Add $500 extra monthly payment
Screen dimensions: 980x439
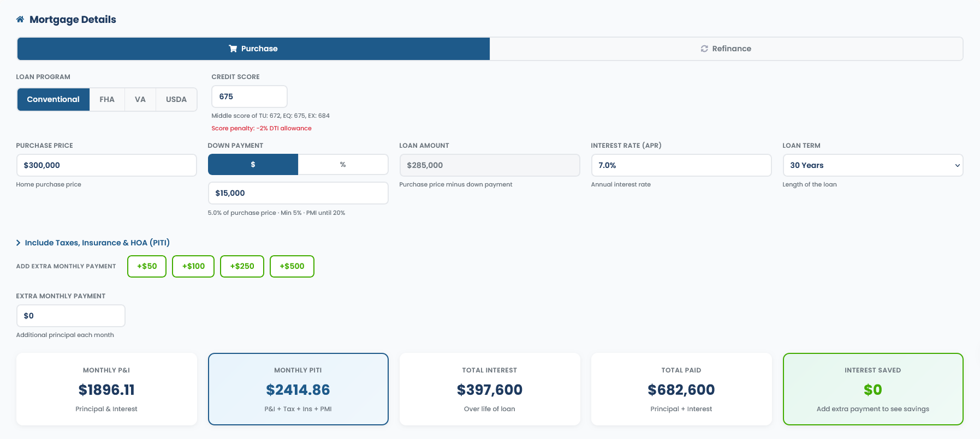coord(292,266)
